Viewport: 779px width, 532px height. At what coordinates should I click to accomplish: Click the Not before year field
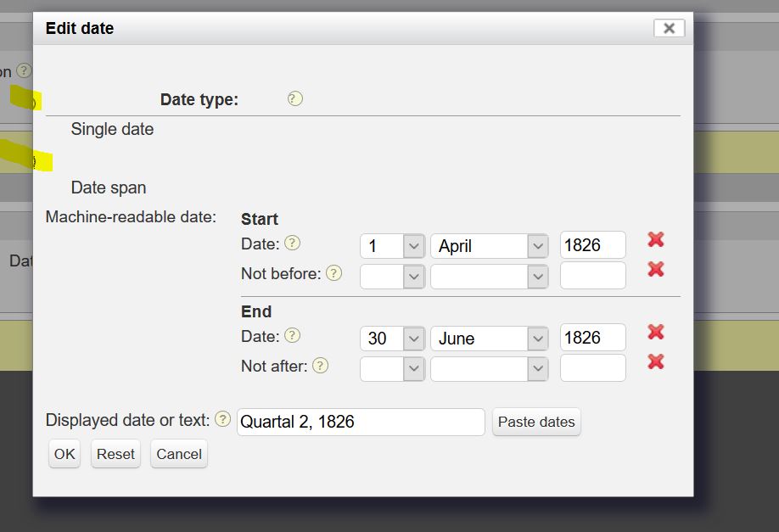tap(592, 275)
